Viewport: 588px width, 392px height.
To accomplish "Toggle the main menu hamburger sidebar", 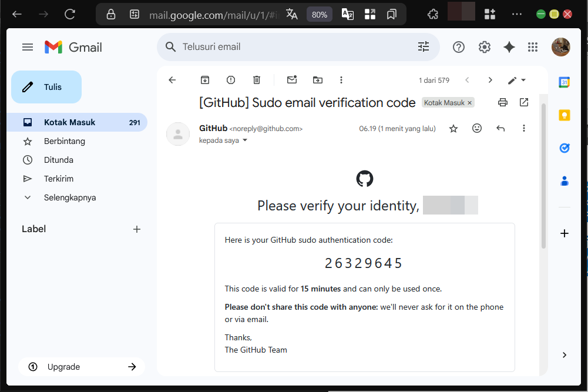I will [x=28, y=47].
